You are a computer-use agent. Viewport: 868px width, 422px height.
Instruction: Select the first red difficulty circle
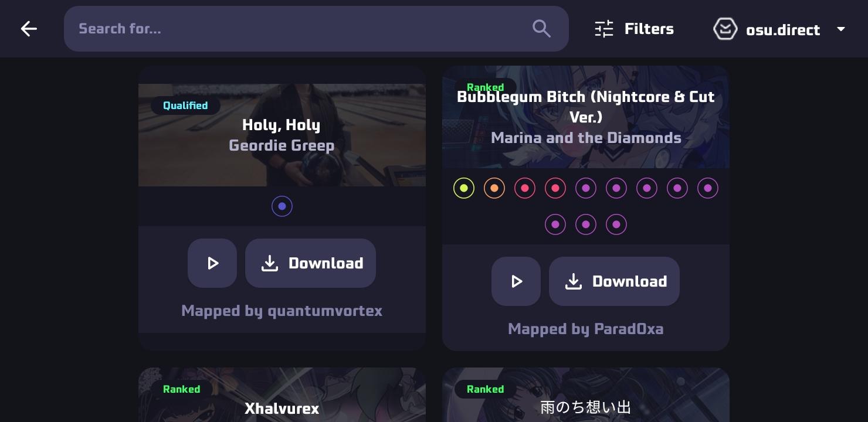click(x=525, y=188)
